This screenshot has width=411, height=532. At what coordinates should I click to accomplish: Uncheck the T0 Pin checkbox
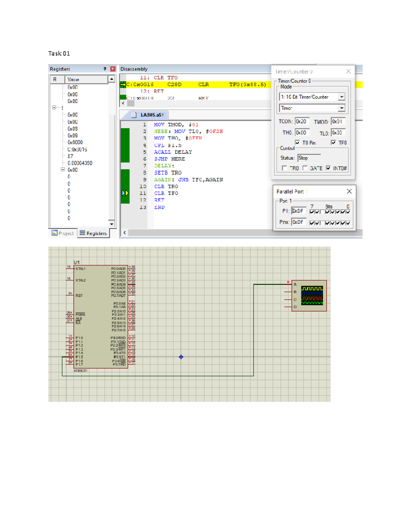pos(297,143)
